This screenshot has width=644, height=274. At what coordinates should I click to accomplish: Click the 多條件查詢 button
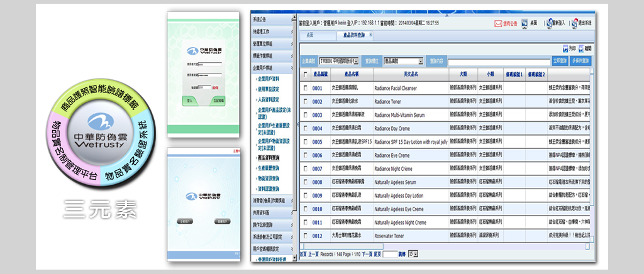pos(580,61)
